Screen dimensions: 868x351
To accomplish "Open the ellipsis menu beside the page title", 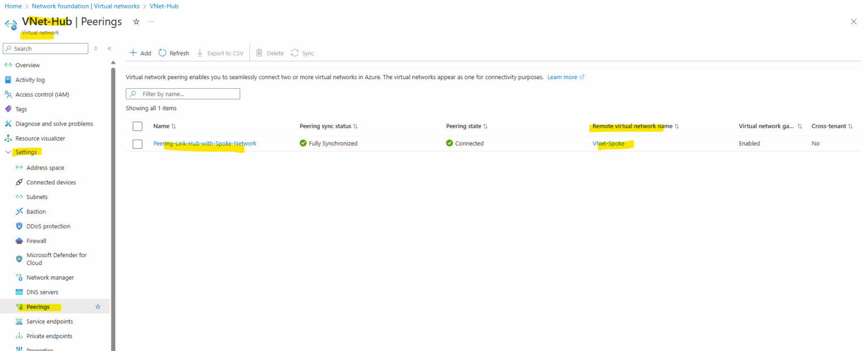I will tap(150, 21).
